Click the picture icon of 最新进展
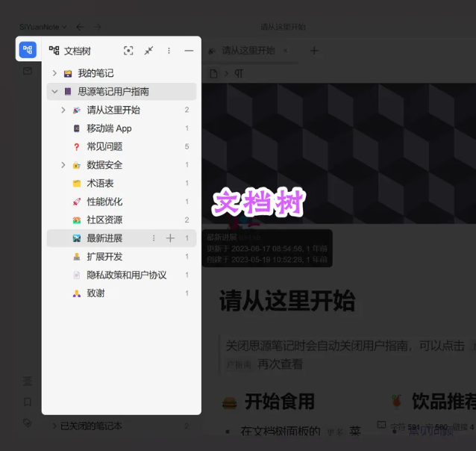Screen dimensions: 476x451 pos(77,238)
